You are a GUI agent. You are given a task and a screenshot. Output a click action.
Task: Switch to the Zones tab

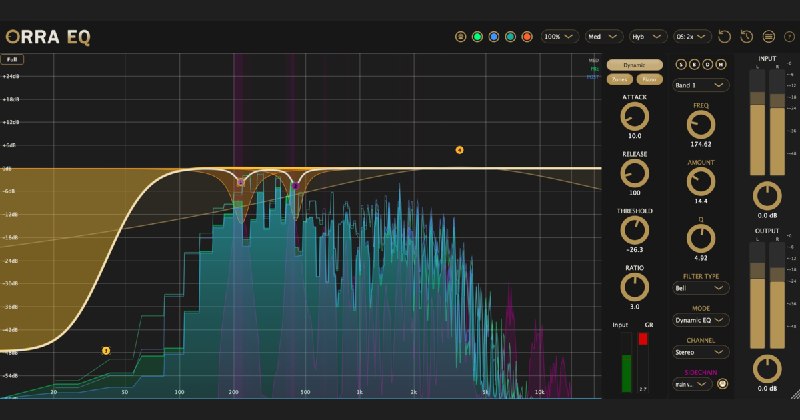pyautogui.click(x=620, y=80)
